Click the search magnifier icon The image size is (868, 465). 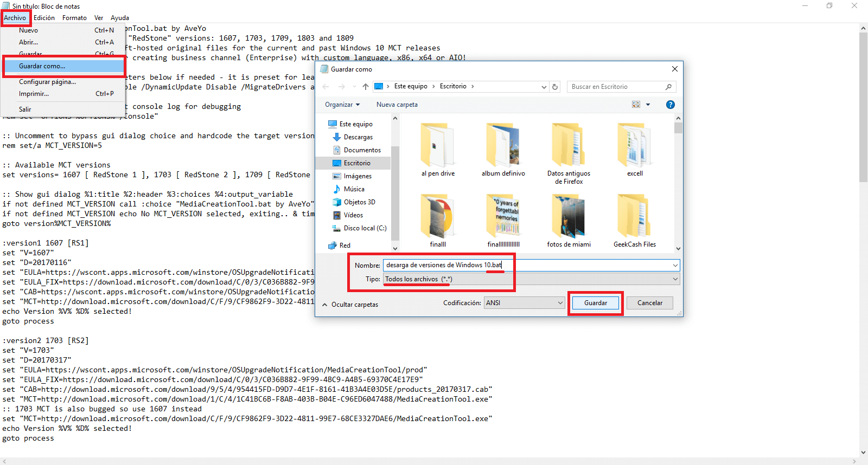click(x=668, y=87)
